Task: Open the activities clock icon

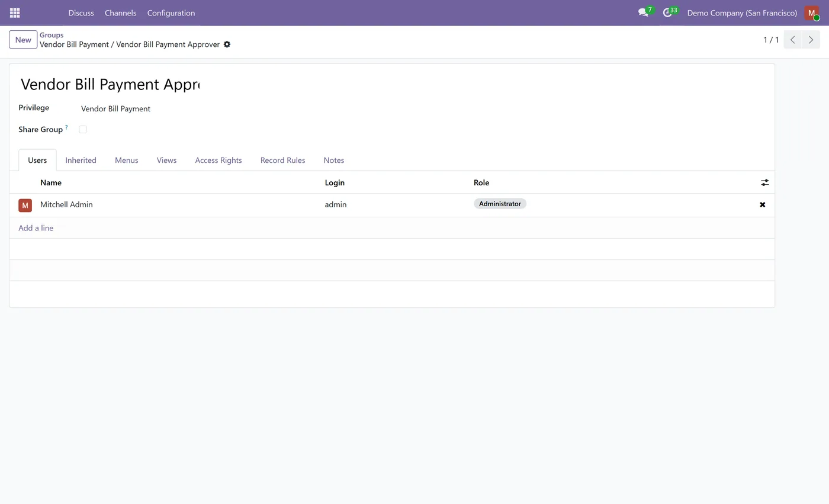Action: 667,12
